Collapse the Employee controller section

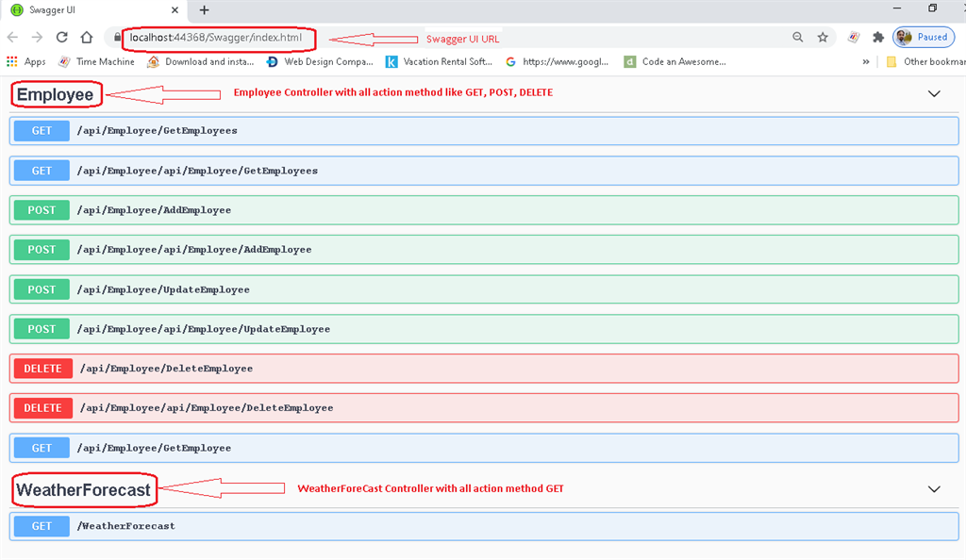click(933, 93)
